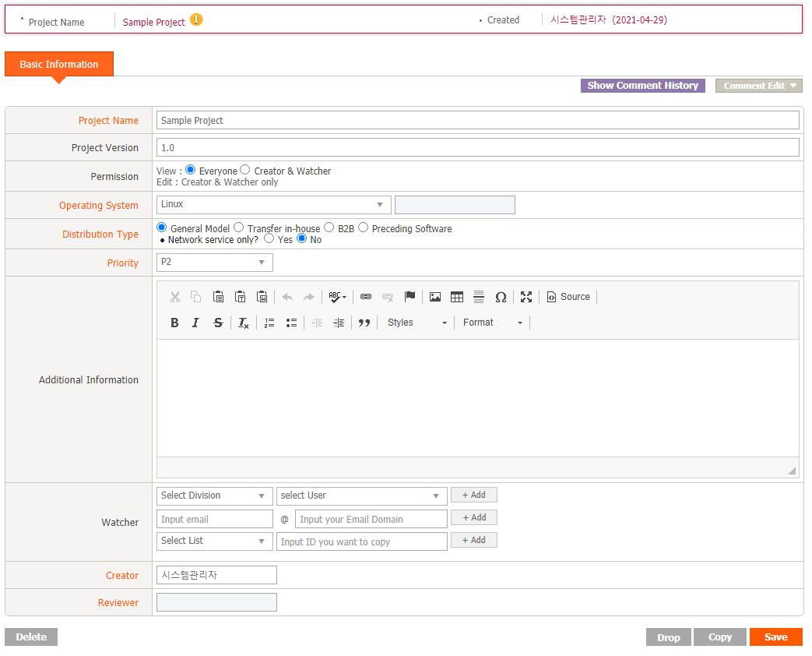This screenshot has height=656, width=812.
Task: Click + Add next to email domain
Action: click(474, 517)
